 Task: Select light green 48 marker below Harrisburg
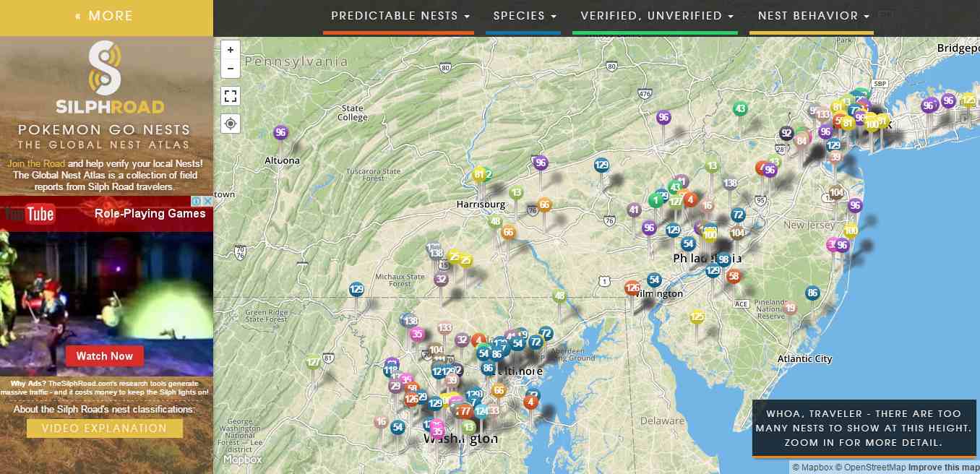click(x=495, y=222)
